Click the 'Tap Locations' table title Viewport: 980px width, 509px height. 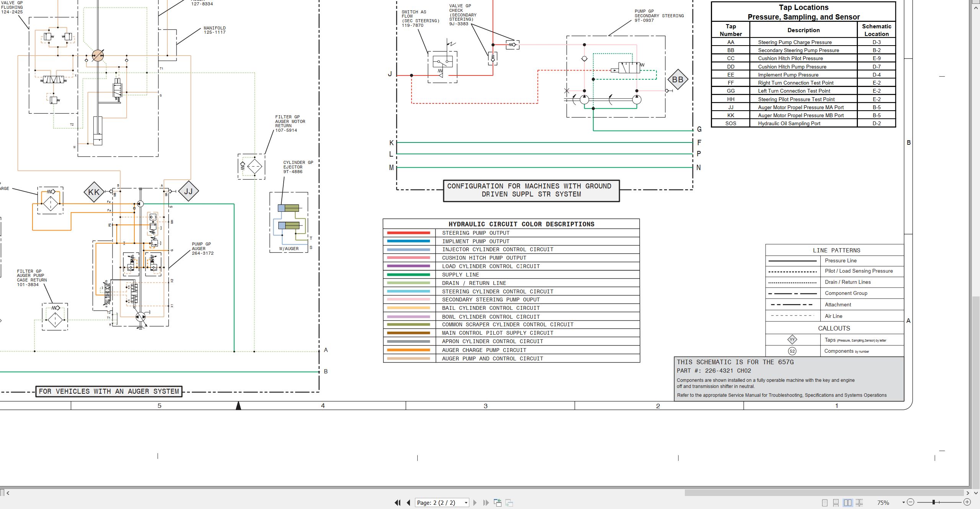[x=804, y=12]
